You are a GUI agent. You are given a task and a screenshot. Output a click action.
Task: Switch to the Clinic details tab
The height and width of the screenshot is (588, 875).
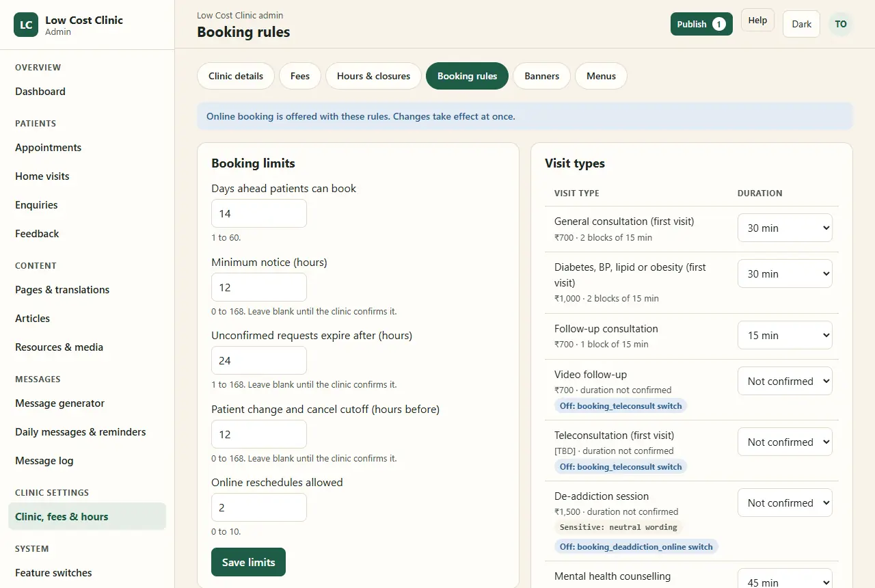[236, 76]
